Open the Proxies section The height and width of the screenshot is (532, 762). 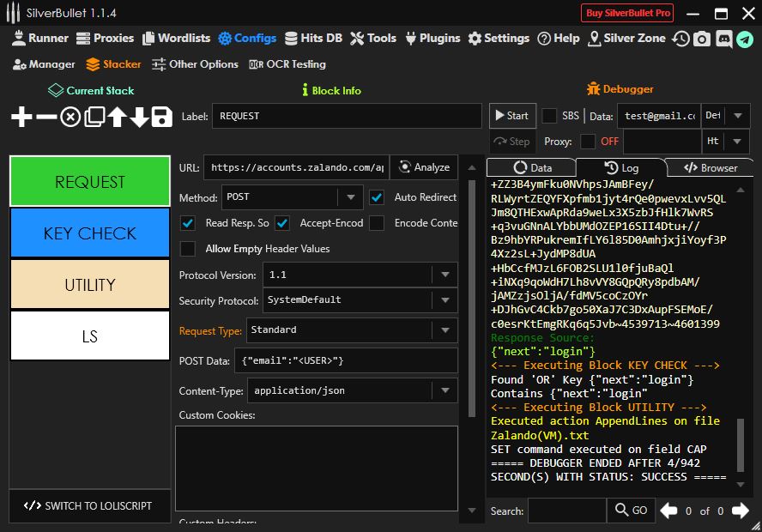coord(105,39)
